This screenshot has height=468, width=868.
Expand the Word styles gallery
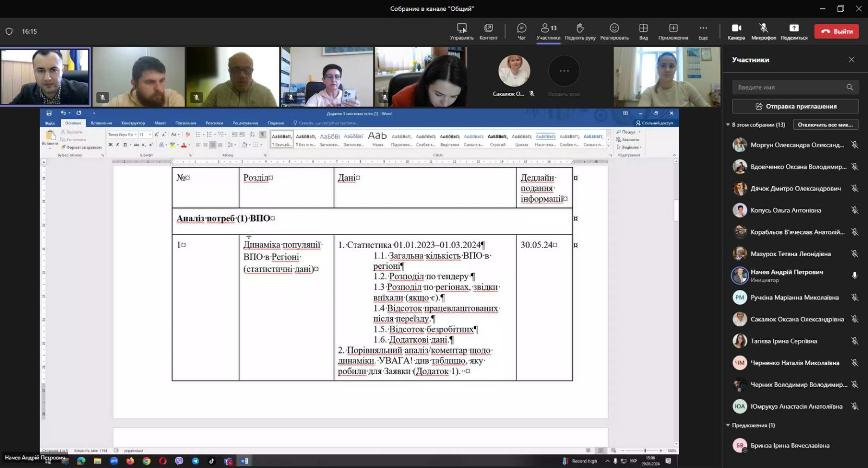tap(608, 147)
